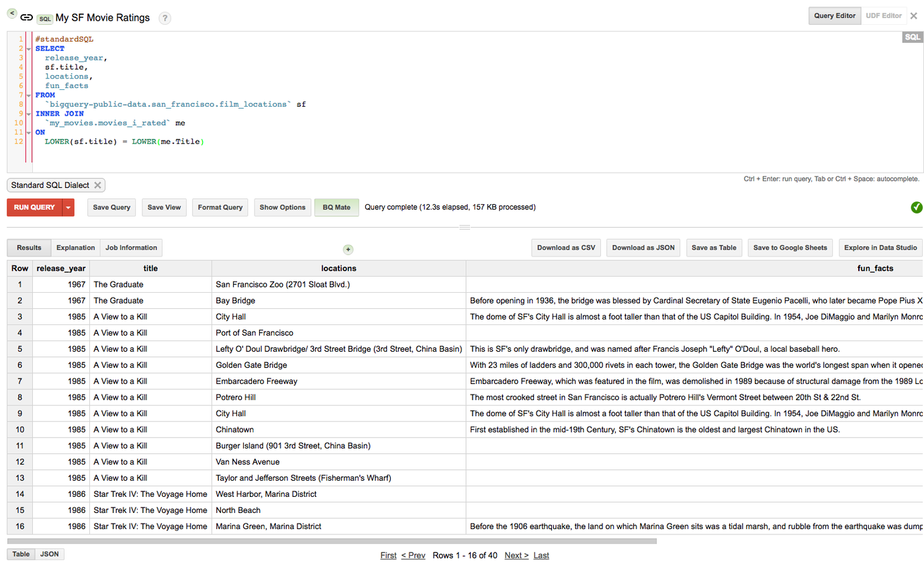Collapse the ON clause fold arrow
Screen dimensions: 924x562
pyautogui.click(x=29, y=132)
